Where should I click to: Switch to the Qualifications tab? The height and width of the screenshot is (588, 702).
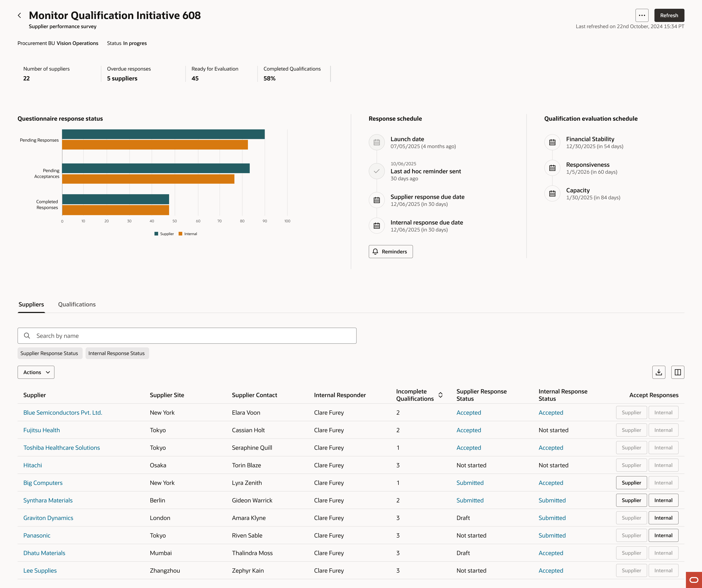pos(77,305)
